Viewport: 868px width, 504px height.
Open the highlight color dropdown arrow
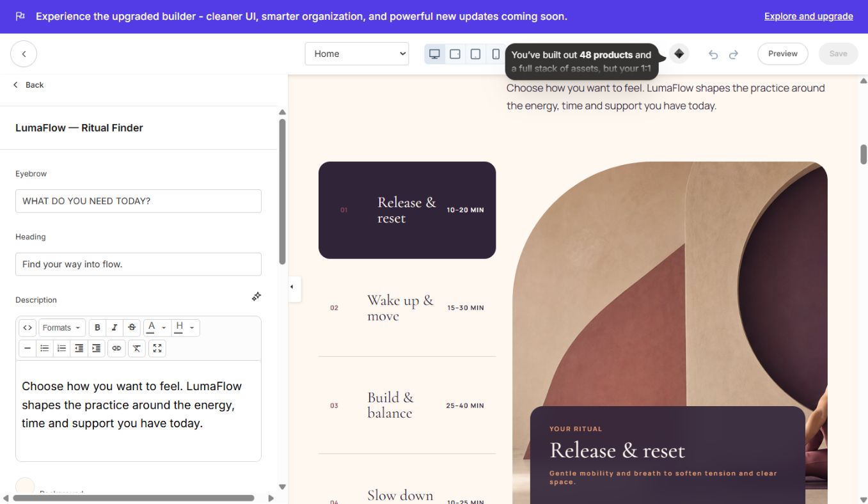192,327
